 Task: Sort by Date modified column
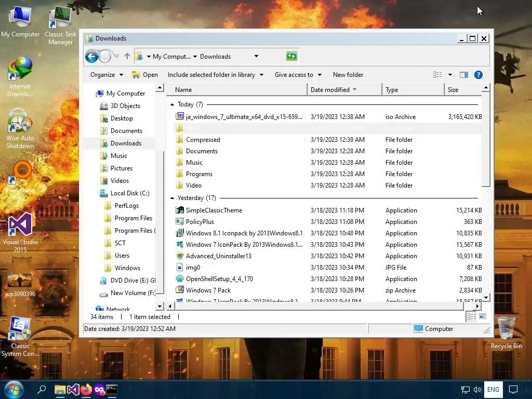pyautogui.click(x=345, y=89)
